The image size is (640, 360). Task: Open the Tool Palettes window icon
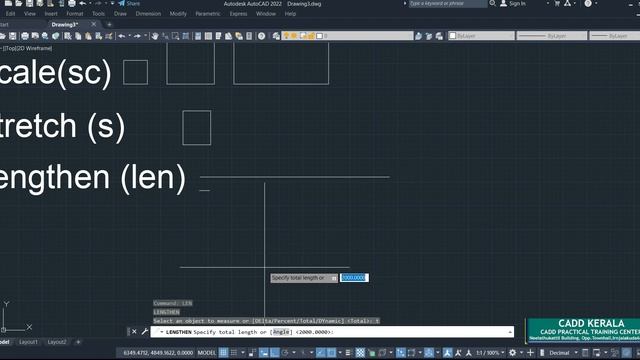[218, 36]
